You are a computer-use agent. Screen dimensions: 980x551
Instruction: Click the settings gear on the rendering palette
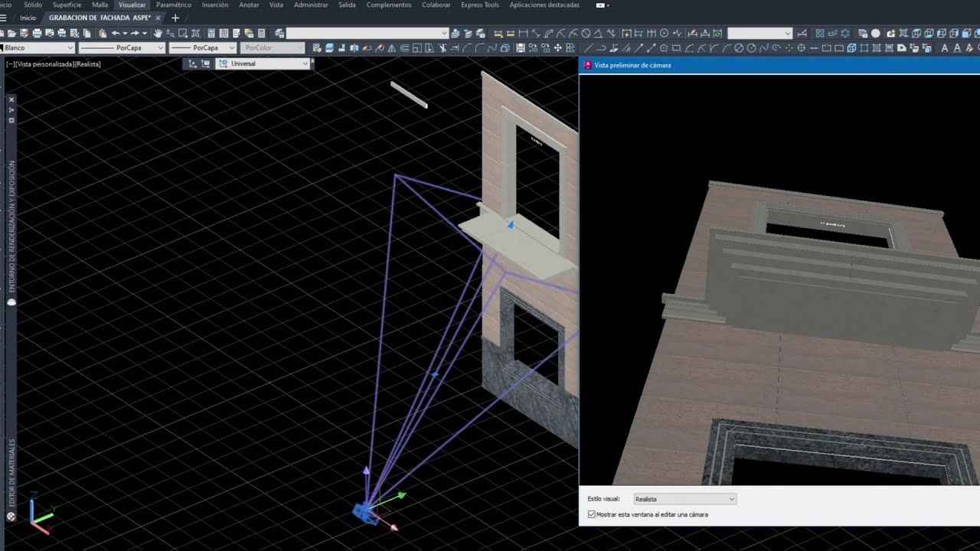tap(11, 120)
